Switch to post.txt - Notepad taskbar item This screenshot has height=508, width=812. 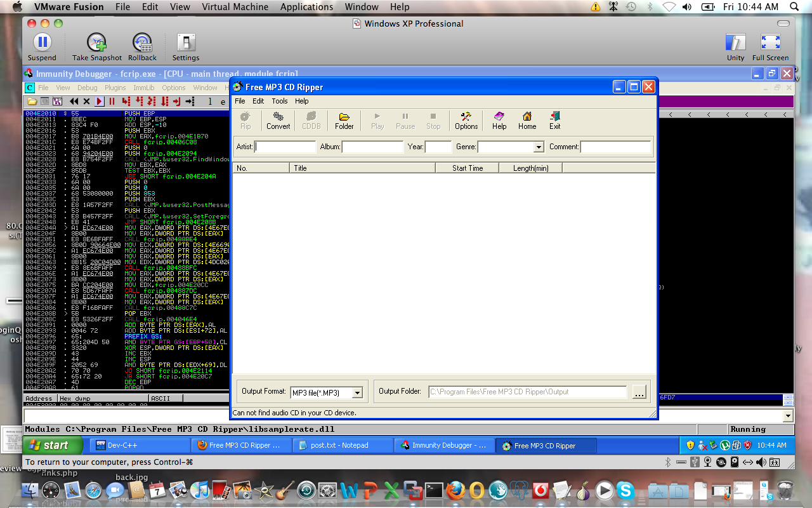coord(341,445)
